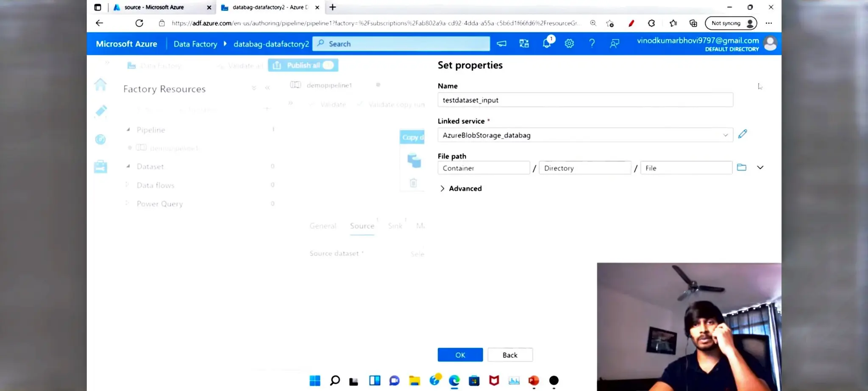Switch to the General tab

tap(323, 226)
